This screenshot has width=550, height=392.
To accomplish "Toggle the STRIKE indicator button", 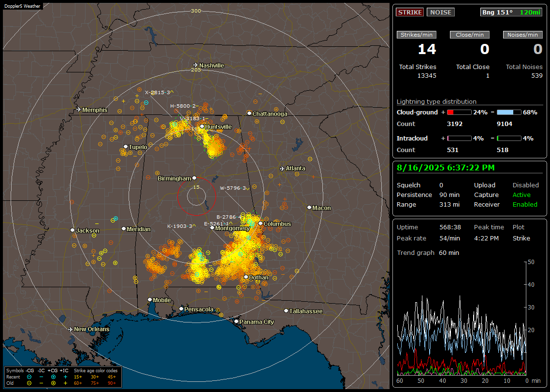I will 410,12.
